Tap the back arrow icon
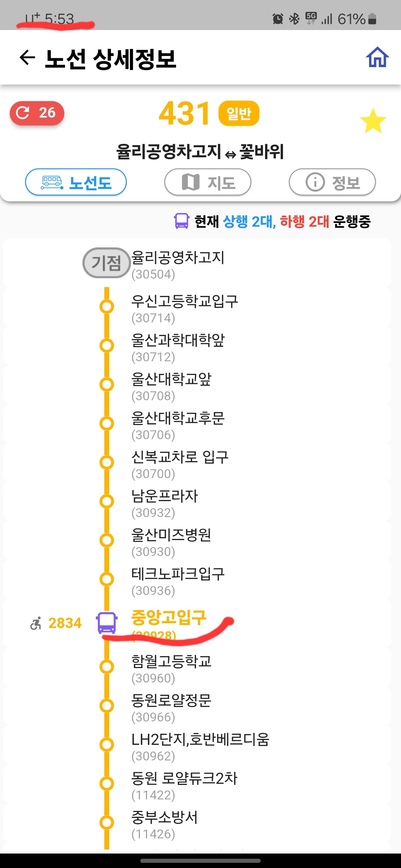The image size is (401, 868). tap(27, 58)
